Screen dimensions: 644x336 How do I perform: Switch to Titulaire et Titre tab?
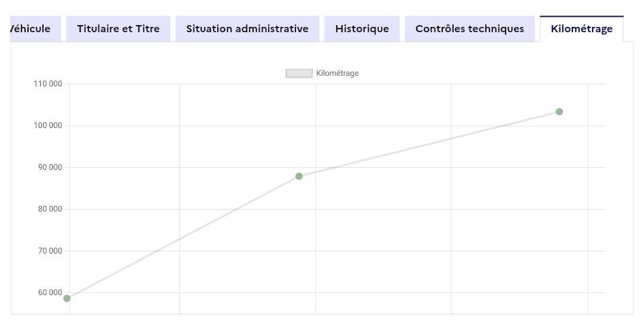[x=118, y=29]
